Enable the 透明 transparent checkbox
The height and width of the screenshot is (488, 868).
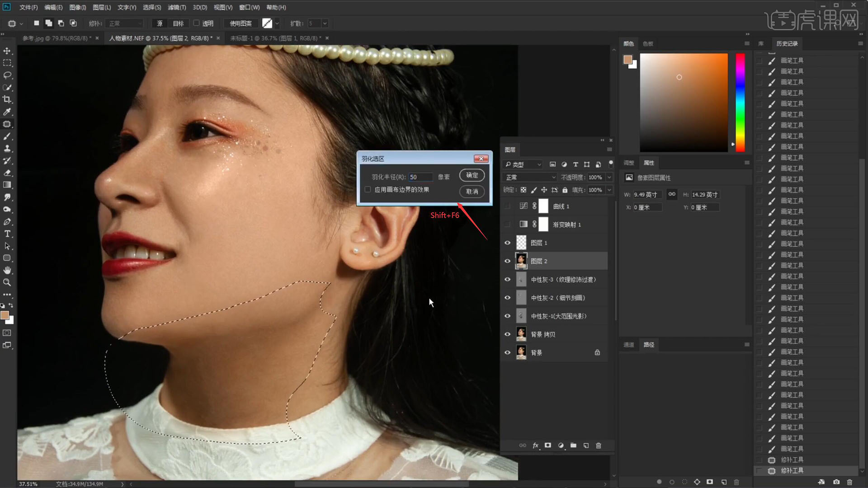click(197, 23)
